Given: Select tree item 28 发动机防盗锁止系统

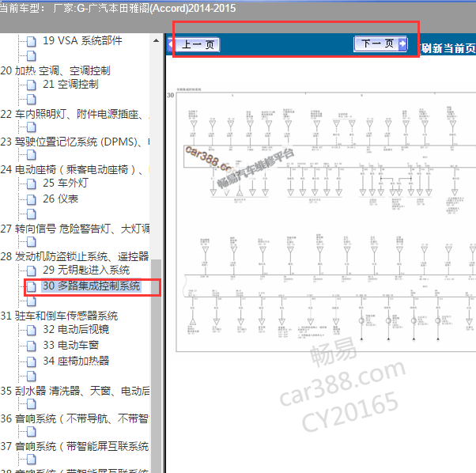Looking at the screenshot, I should 74,256.
